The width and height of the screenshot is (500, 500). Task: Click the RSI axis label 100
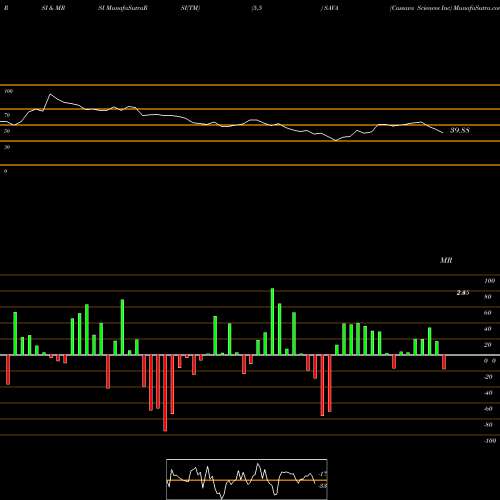[x=8, y=91]
